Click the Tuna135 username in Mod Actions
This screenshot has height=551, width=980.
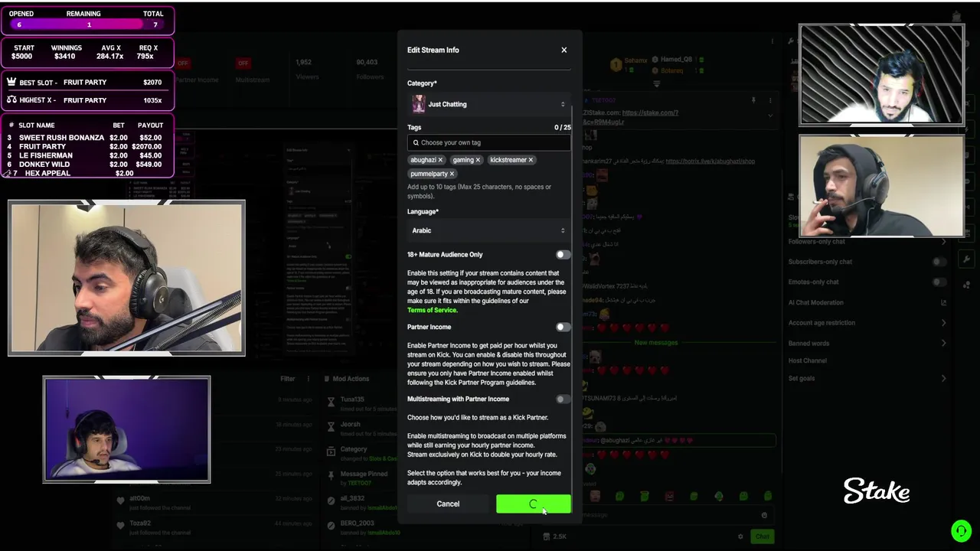click(352, 399)
